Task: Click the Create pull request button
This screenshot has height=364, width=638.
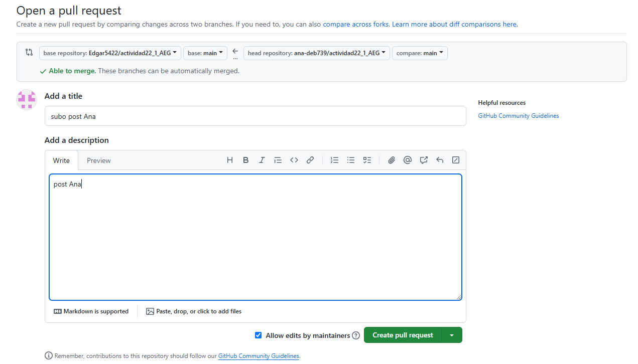Action: [x=403, y=335]
